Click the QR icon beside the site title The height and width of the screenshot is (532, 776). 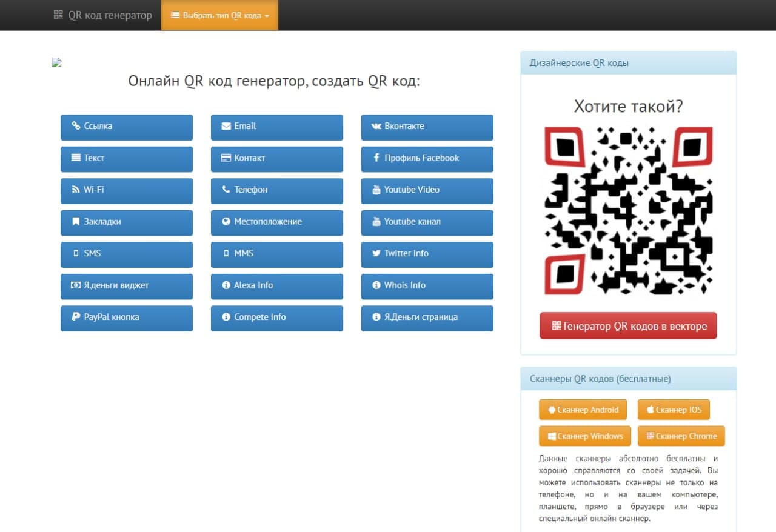click(x=58, y=15)
